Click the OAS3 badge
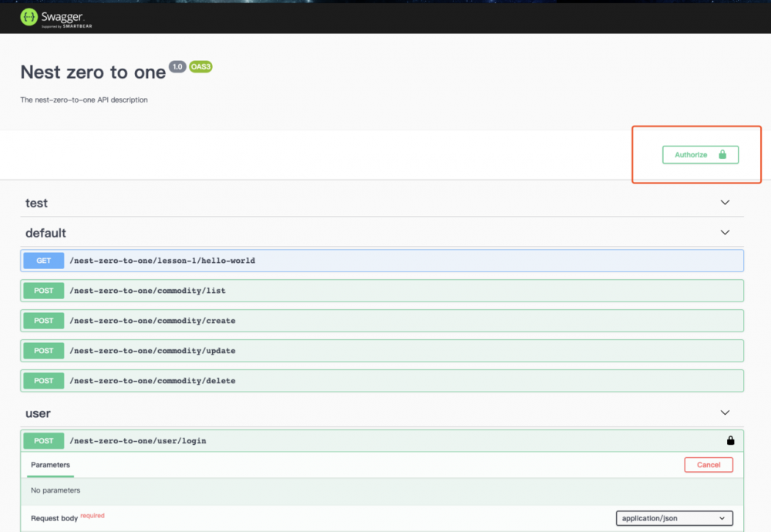 (200, 66)
